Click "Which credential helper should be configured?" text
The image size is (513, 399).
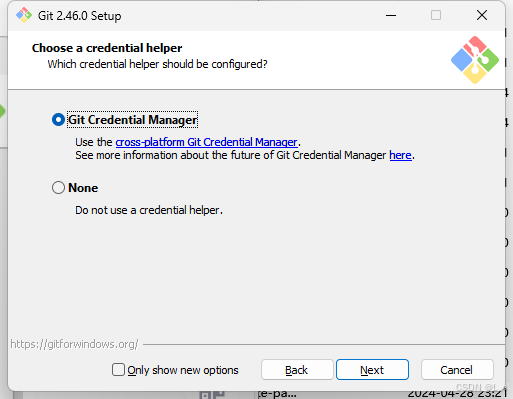click(x=157, y=64)
